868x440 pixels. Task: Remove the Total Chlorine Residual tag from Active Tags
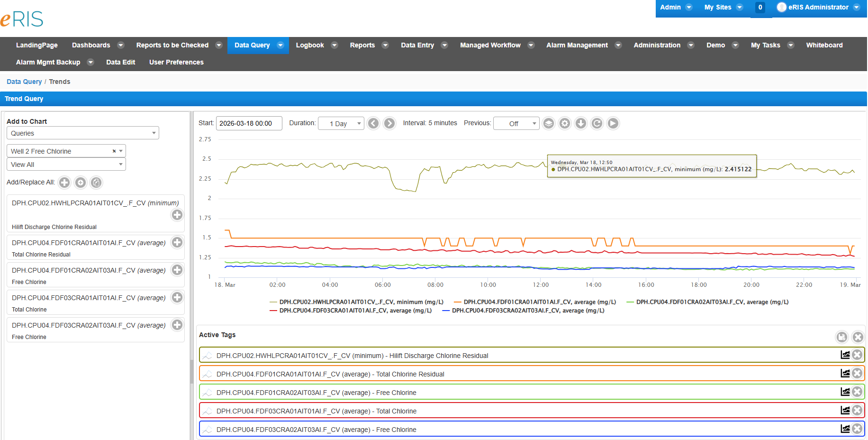[x=858, y=373]
